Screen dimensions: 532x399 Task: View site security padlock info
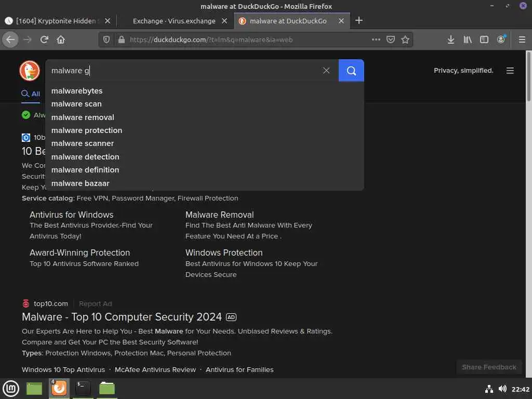pos(122,39)
